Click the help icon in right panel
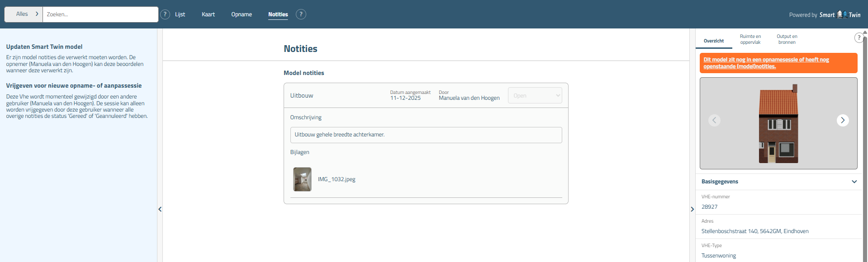Image resolution: width=868 pixels, height=262 pixels. [859, 38]
